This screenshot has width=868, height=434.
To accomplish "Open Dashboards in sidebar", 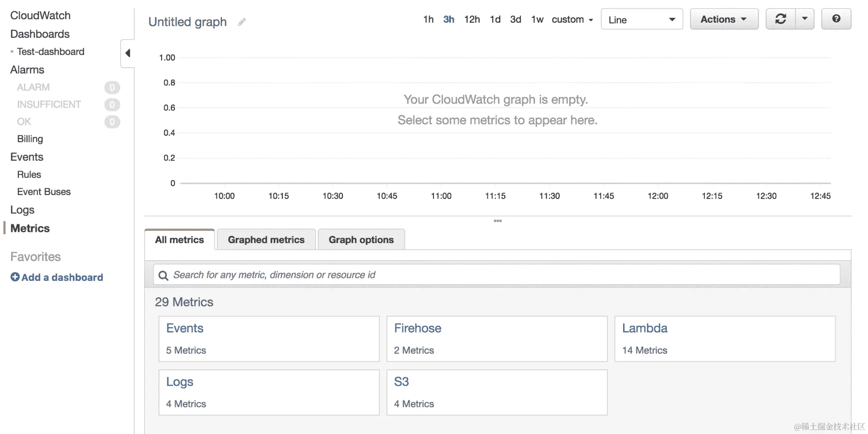I will (40, 34).
